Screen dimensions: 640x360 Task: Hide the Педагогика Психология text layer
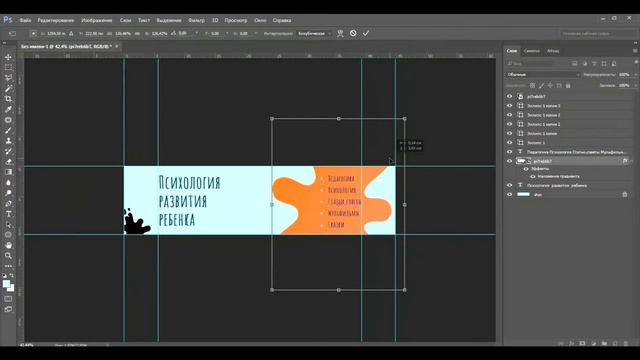(x=509, y=152)
